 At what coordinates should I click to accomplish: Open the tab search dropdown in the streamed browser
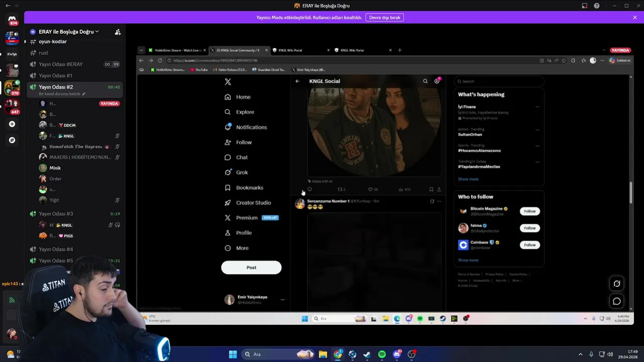pos(141,50)
